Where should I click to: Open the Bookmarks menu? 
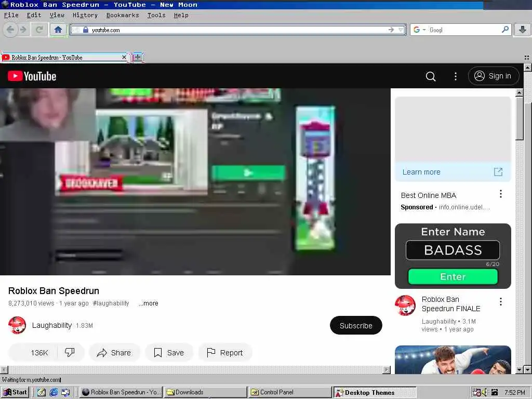click(x=123, y=15)
